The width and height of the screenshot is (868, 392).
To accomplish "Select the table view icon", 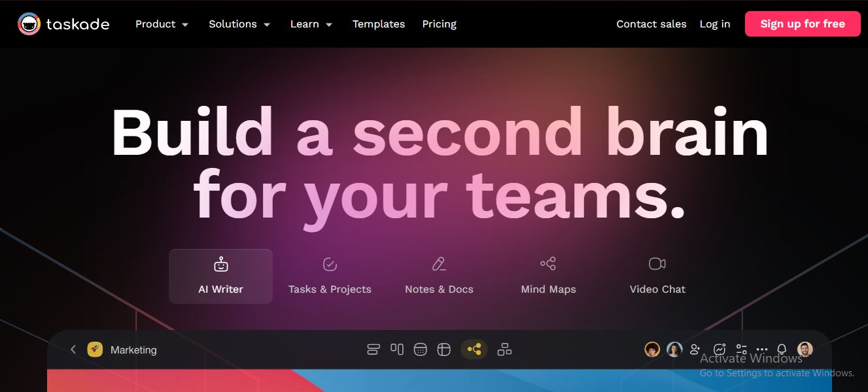I will (x=444, y=350).
